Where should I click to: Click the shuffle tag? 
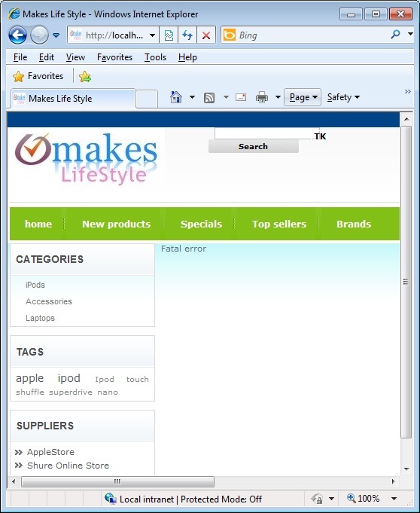(x=30, y=392)
